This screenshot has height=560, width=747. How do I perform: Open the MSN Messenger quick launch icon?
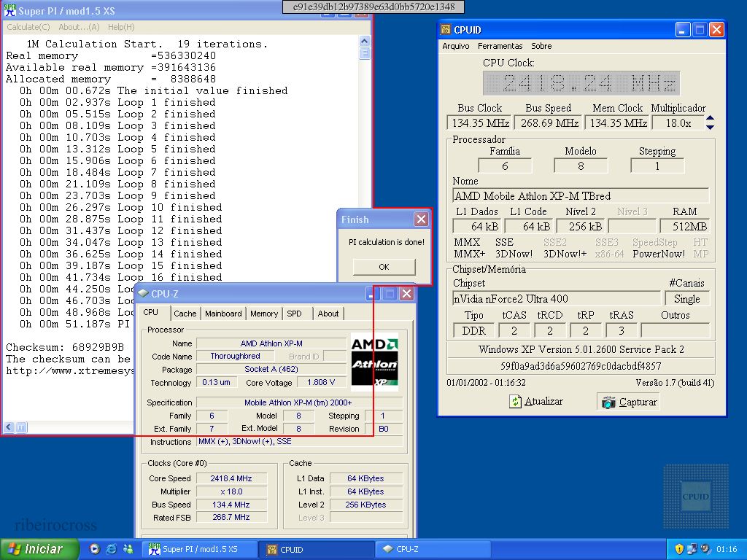[x=128, y=549]
